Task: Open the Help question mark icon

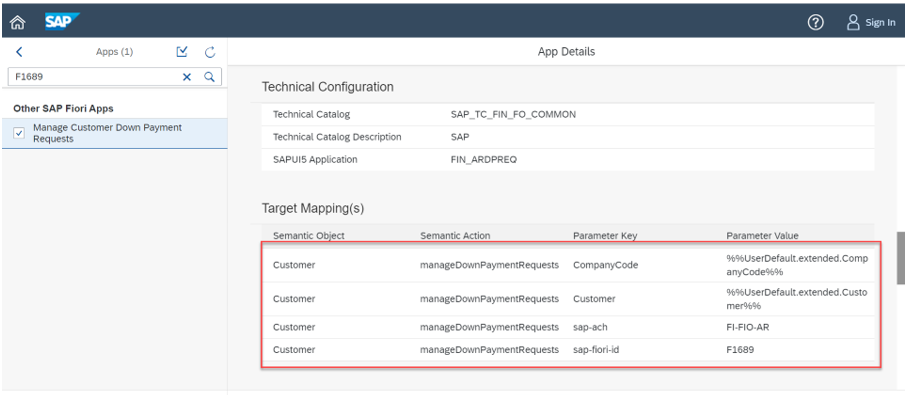Action: (x=816, y=23)
